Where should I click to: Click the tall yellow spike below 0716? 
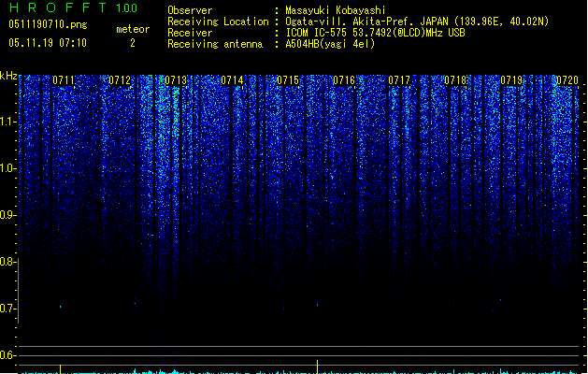coord(318,367)
